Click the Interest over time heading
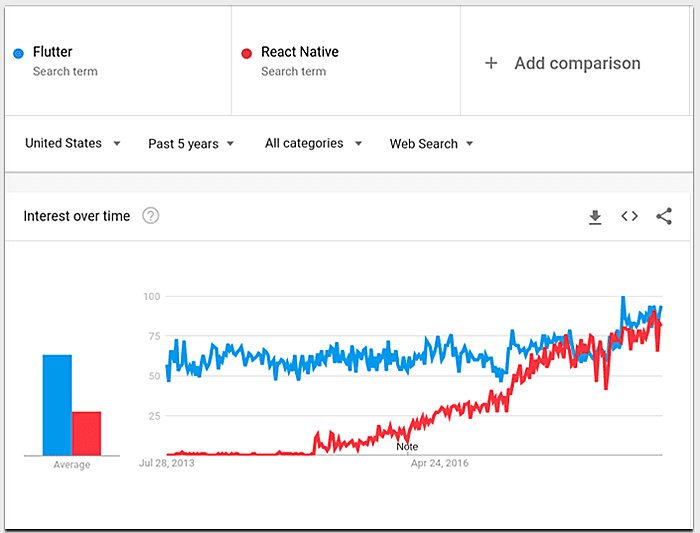 (77, 216)
